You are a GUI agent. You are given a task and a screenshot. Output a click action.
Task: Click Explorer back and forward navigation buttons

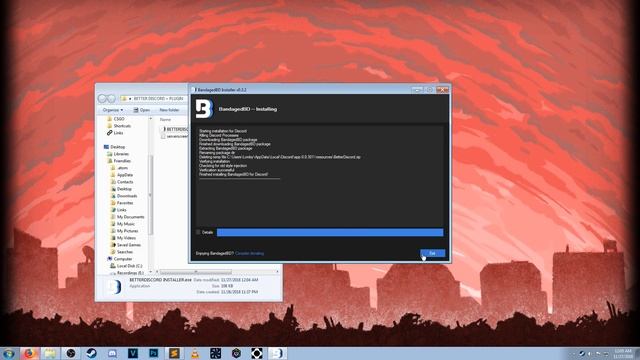107,98
